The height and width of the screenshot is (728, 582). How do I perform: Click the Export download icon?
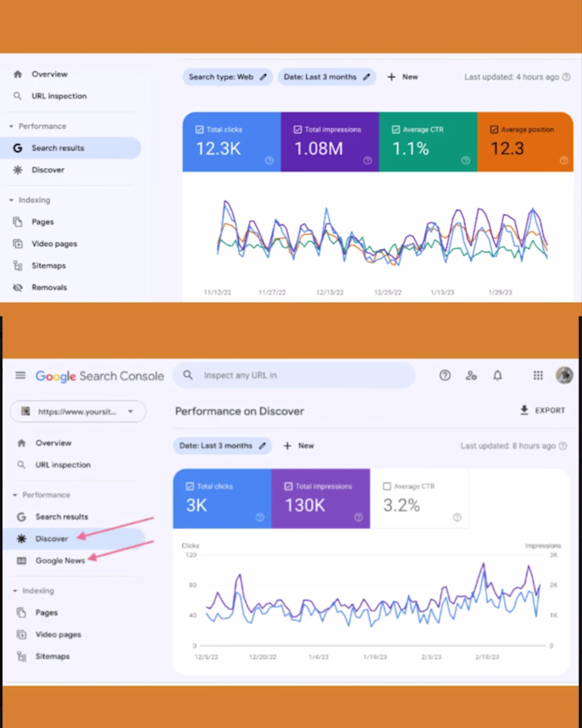point(524,410)
